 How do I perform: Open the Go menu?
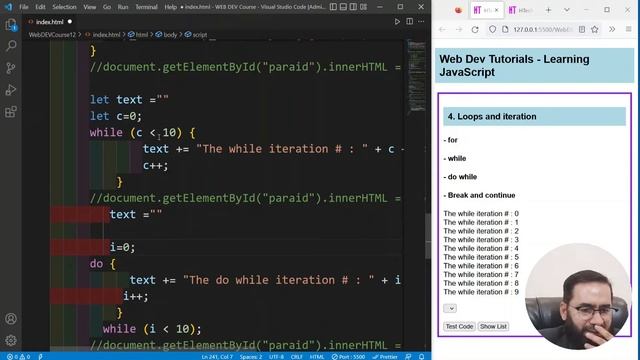pos(107,7)
